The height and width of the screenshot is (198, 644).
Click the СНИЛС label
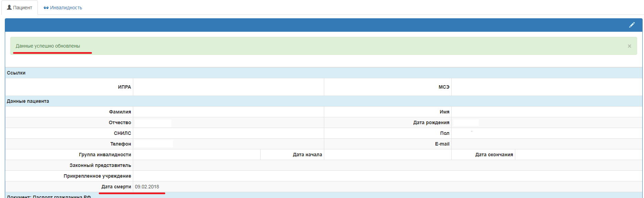pyautogui.click(x=122, y=133)
